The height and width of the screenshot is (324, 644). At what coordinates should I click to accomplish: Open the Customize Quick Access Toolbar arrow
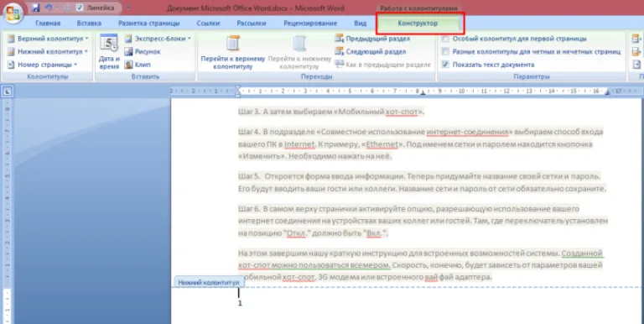129,8
